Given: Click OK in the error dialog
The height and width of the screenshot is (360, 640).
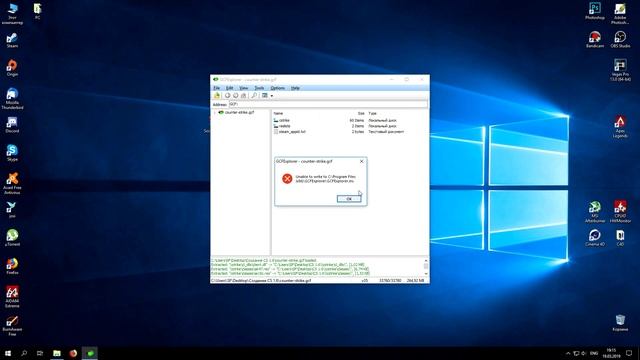Looking at the screenshot, I should click(349, 199).
